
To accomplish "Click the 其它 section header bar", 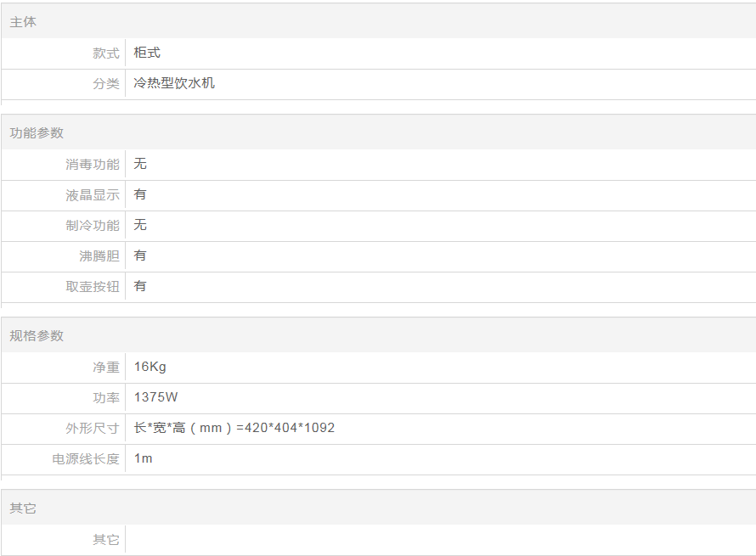I will coord(23,508).
